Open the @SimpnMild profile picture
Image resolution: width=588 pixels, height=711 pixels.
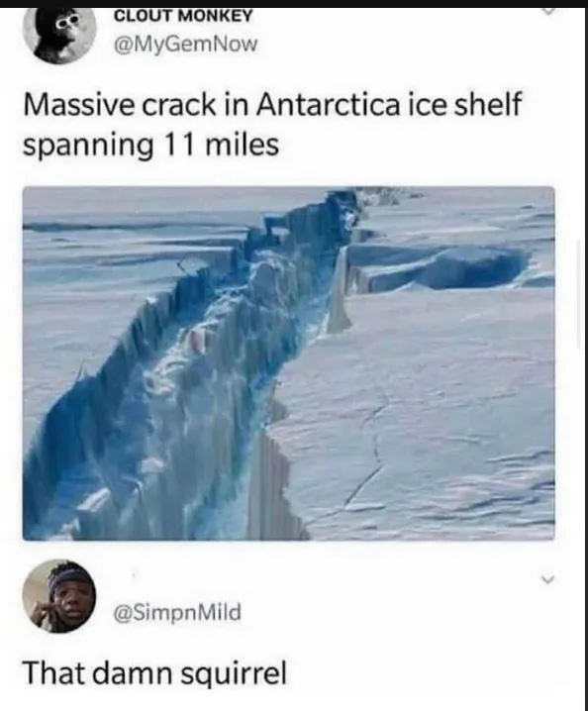click(59, 596)
